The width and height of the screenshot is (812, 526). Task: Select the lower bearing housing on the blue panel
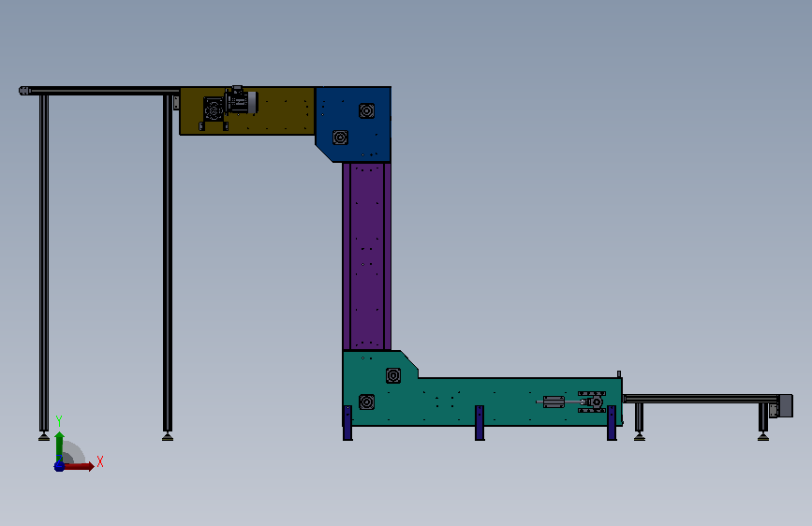click(340, 138)
